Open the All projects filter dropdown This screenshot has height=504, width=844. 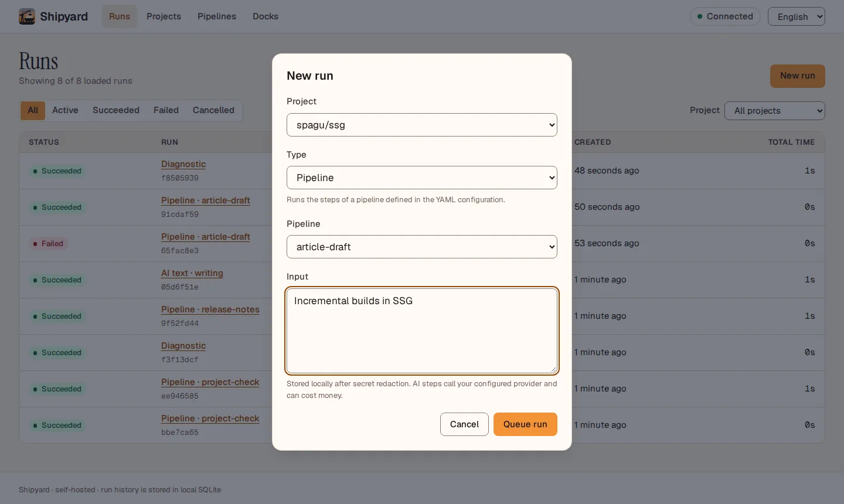coord(775,111)
